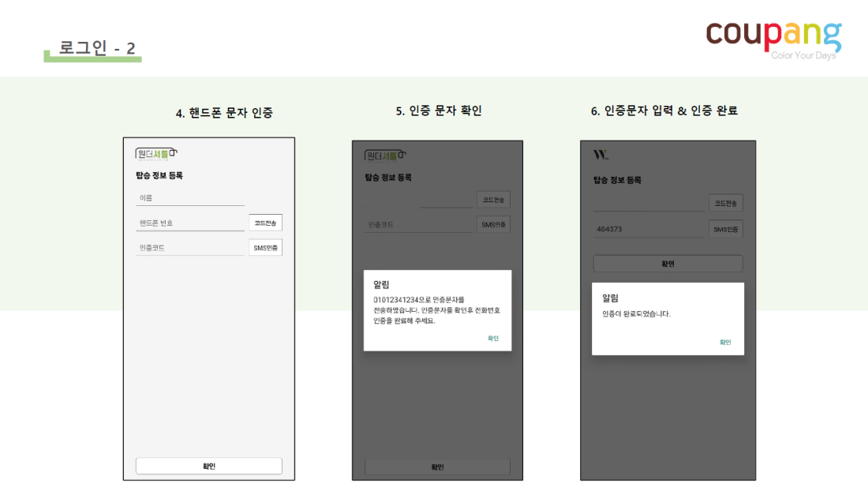
Task: Click the W logo in step 6 screen
Action: click(x=600, y=155)
